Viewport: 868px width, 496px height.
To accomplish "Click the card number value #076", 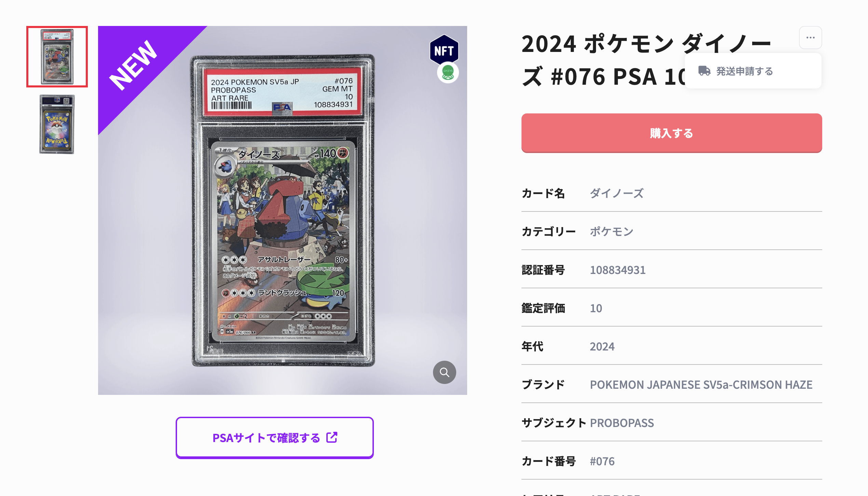I will pyautogui.click(x=602, y=461).
